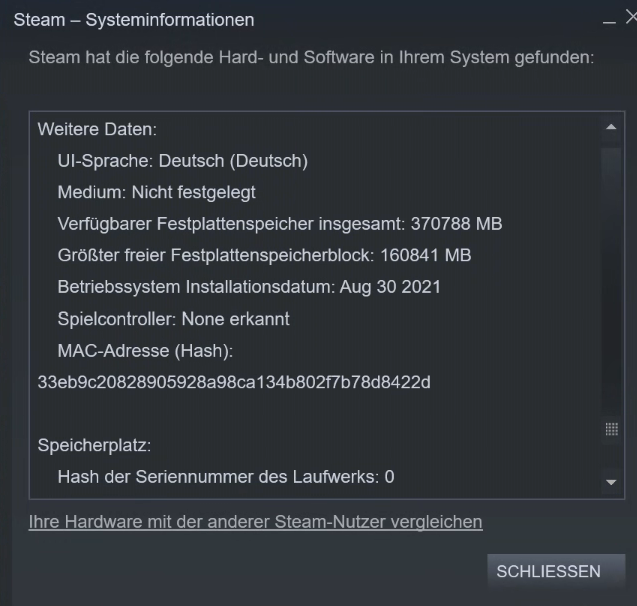The image size is (637, 606).
Task: Open the 'Ihre Hardware mit der anderer Steam-Nutzer vergleichen' link
Action: coord(256,522)
